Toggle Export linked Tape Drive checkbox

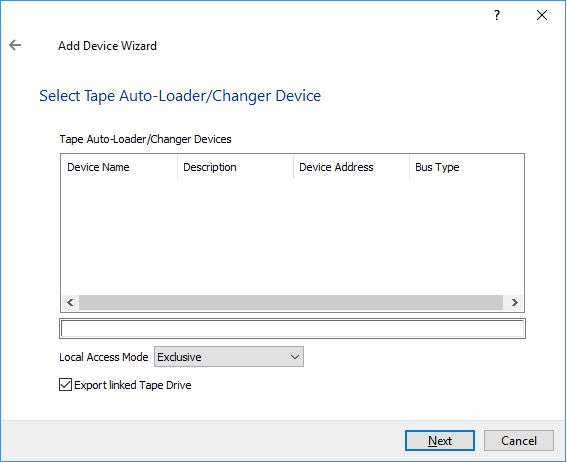tap(65, 385)
